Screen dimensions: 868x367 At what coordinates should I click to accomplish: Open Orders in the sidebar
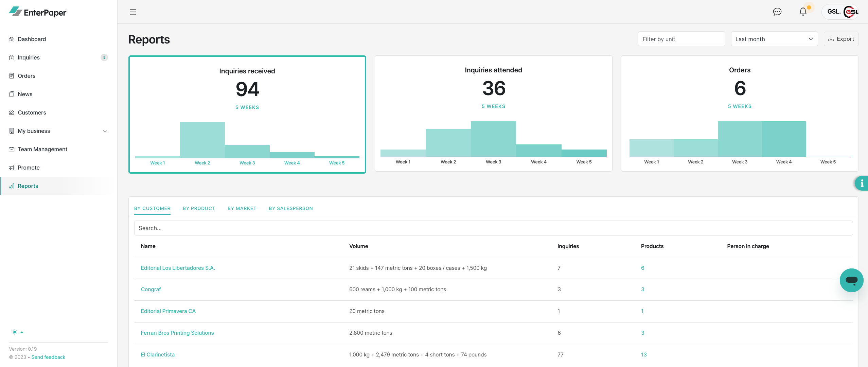[x=26, y=76]
